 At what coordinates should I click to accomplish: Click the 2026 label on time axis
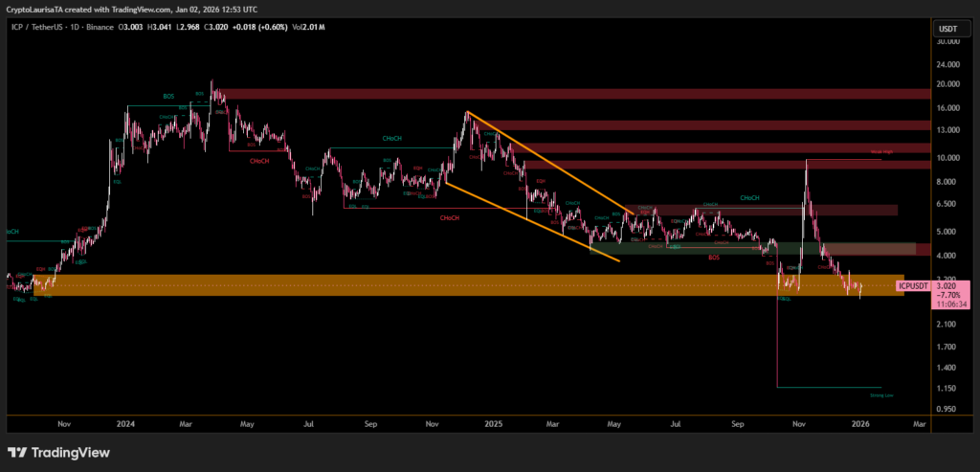pyautogui.click(x=860, y=422)
